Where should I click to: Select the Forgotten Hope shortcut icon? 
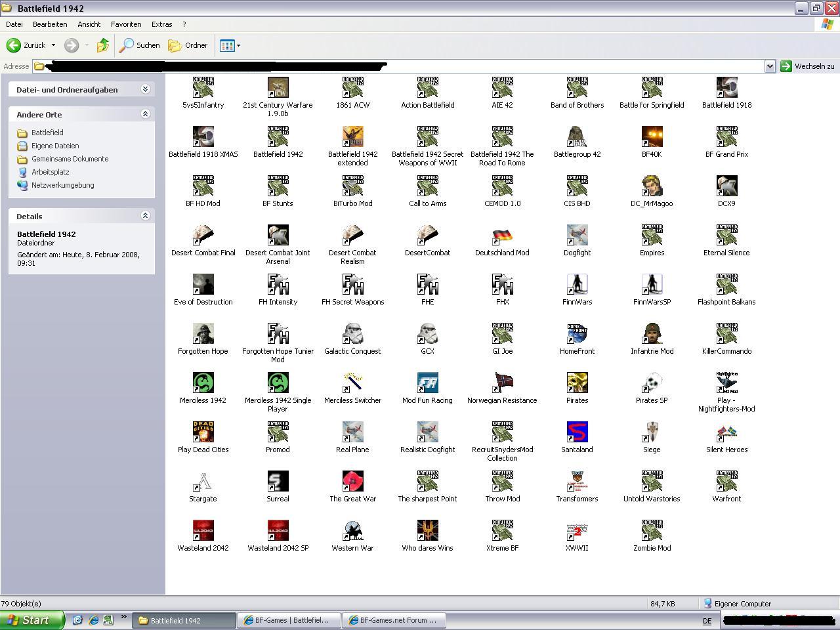[x=203, y=333]
